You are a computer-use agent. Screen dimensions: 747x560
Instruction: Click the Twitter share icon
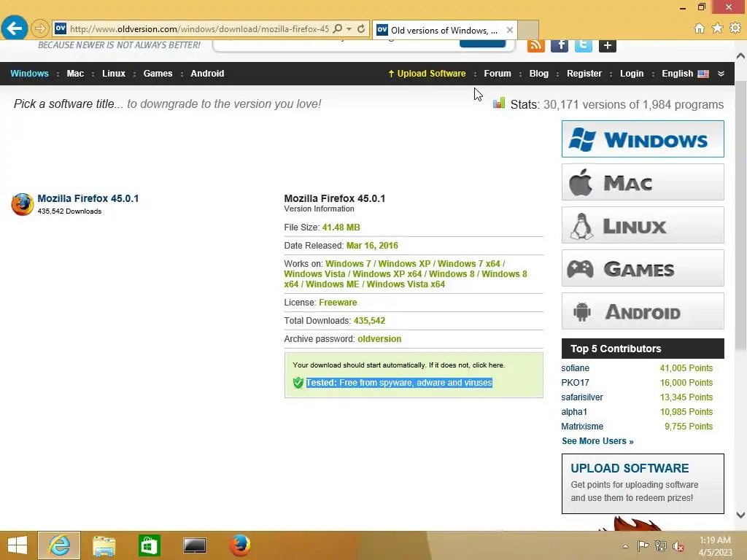point(583,46)
